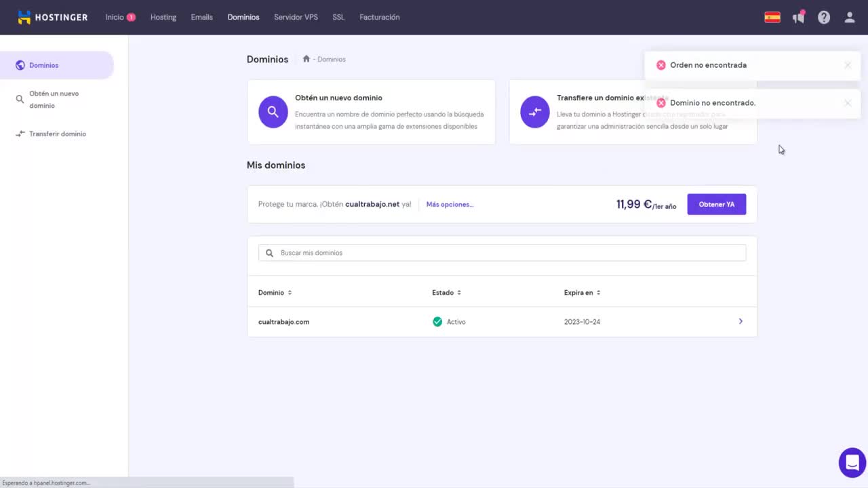Viewport: 868px width, 488px height.
Task: Click the purple search icon on new domain card
Action: (273, 112)
